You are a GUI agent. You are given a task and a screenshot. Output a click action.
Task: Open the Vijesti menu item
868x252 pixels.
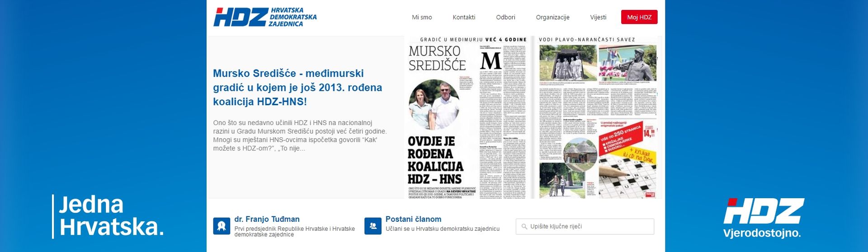tap(598, 17)
